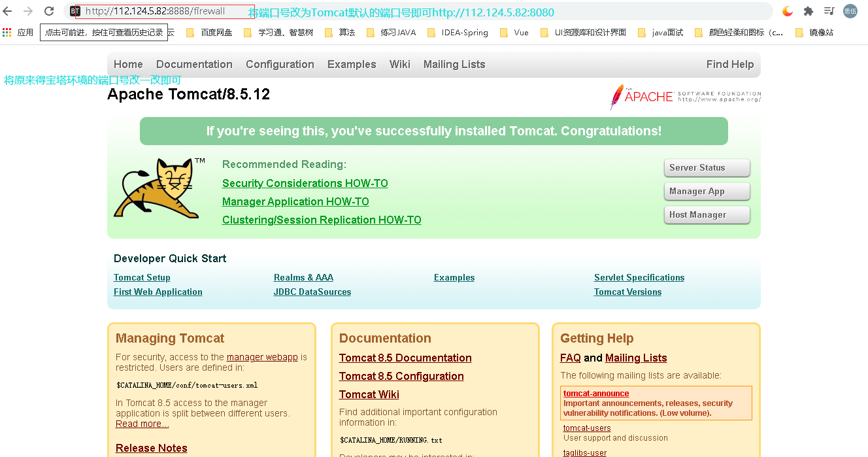Open the First Web Application link
Image resolution: width=868 pixels, height=457 pixels.
click(158, 292)
